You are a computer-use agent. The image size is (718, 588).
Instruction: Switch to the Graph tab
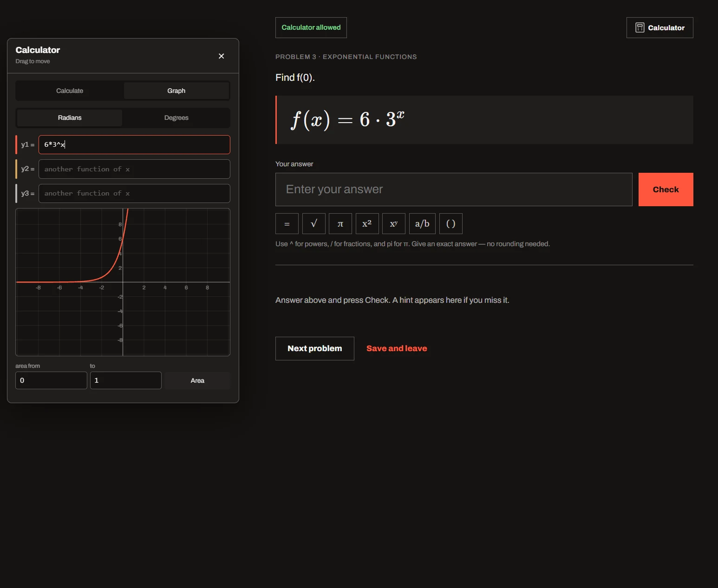pos(176,91)
